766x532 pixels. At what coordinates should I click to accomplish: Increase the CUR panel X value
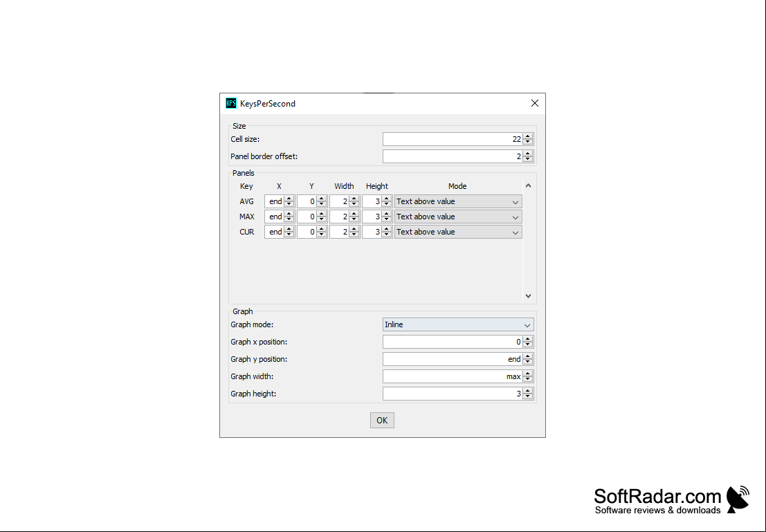click(289, 228)
